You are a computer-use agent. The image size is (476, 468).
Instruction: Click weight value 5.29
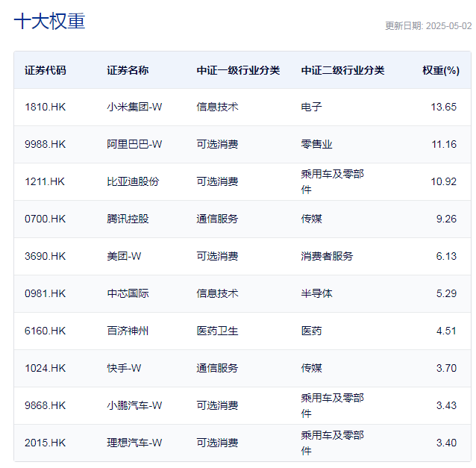coord(446,293)
